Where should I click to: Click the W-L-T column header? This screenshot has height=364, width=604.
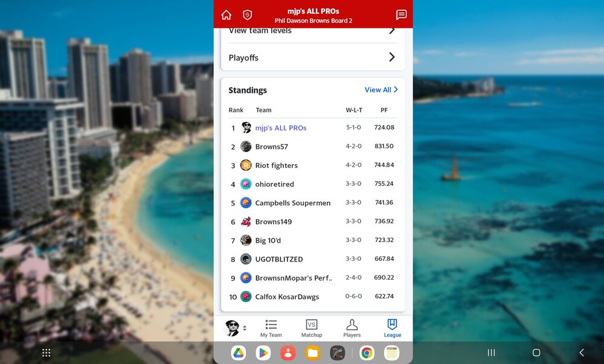(353, 110)
